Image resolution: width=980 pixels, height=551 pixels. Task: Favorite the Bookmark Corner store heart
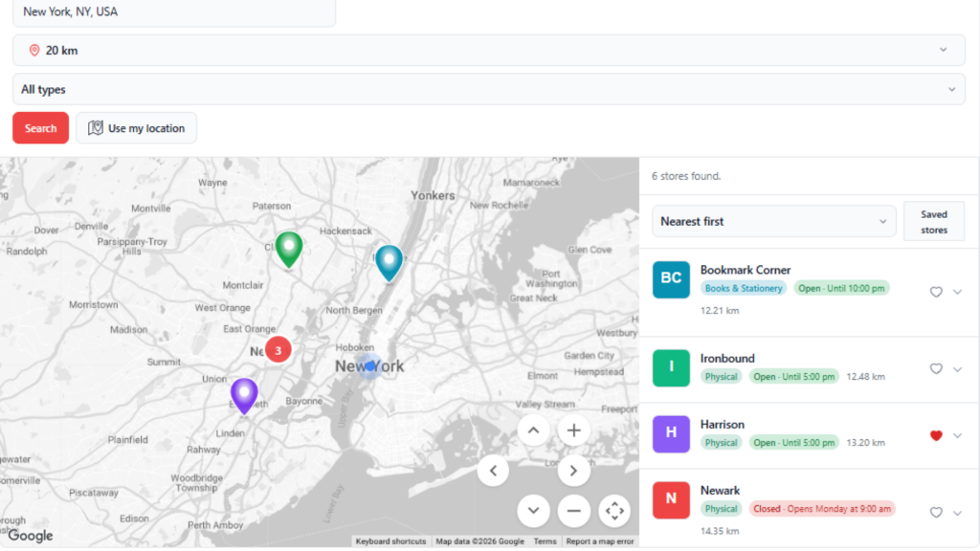(x=936, y=292)
